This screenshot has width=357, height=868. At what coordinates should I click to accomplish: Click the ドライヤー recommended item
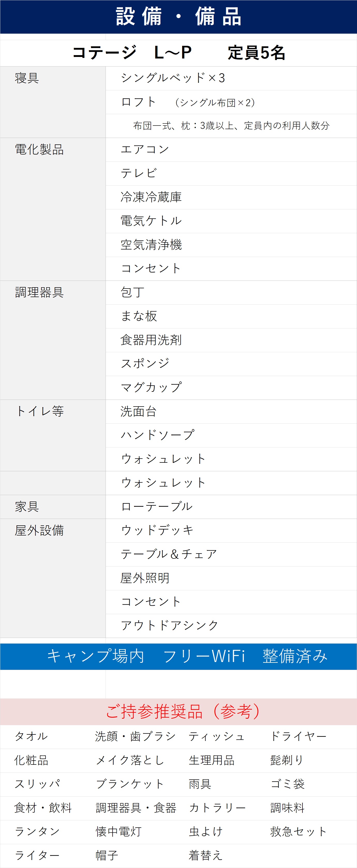298,737
